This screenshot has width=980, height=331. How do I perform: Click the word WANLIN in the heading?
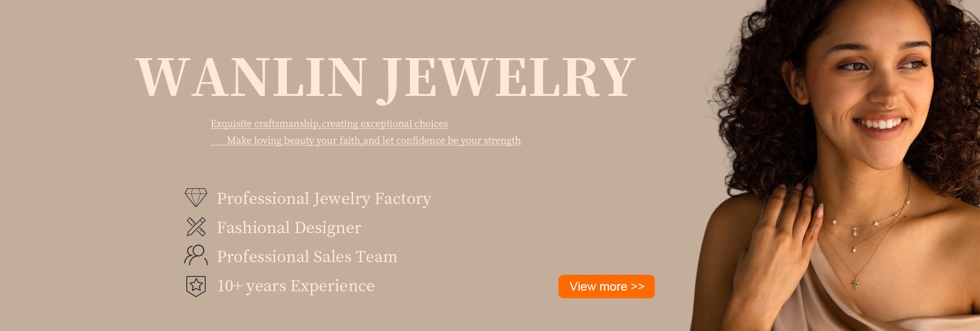[x=251, y=78]
